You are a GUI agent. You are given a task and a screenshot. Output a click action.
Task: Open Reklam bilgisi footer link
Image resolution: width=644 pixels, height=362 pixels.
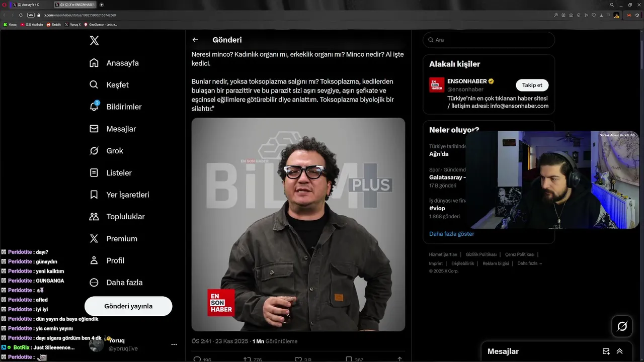coord(496,263)
